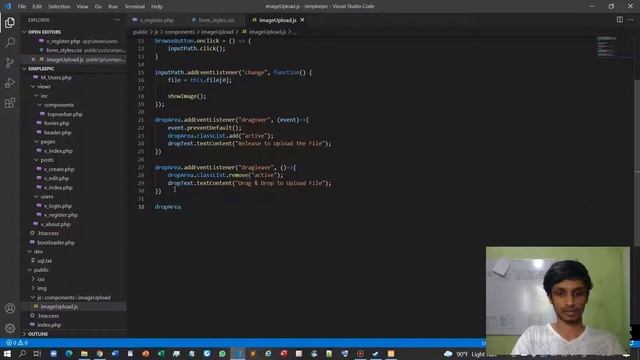640x360 pixels.
Task: Open the Selection menu
Action: (59, 7)
